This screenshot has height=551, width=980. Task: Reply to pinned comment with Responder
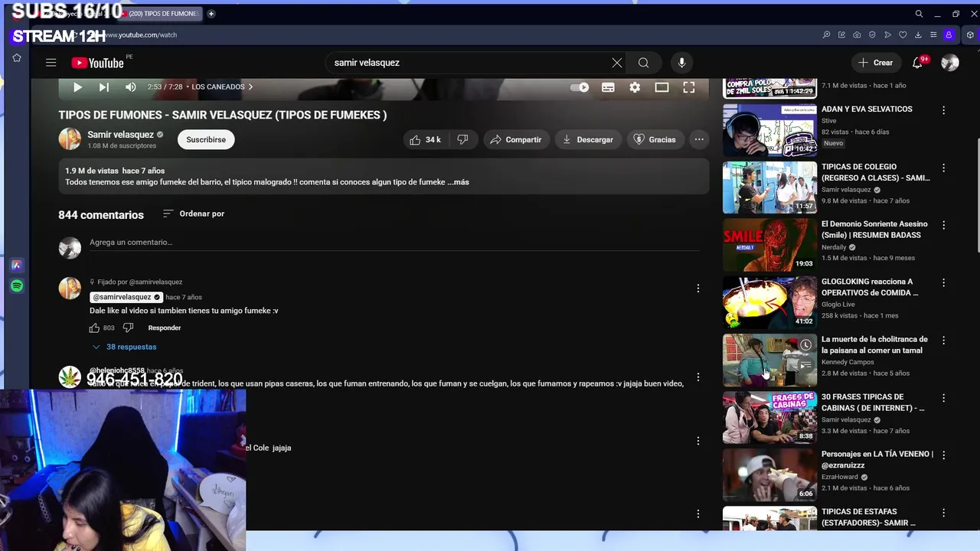[x=165, y=328]
